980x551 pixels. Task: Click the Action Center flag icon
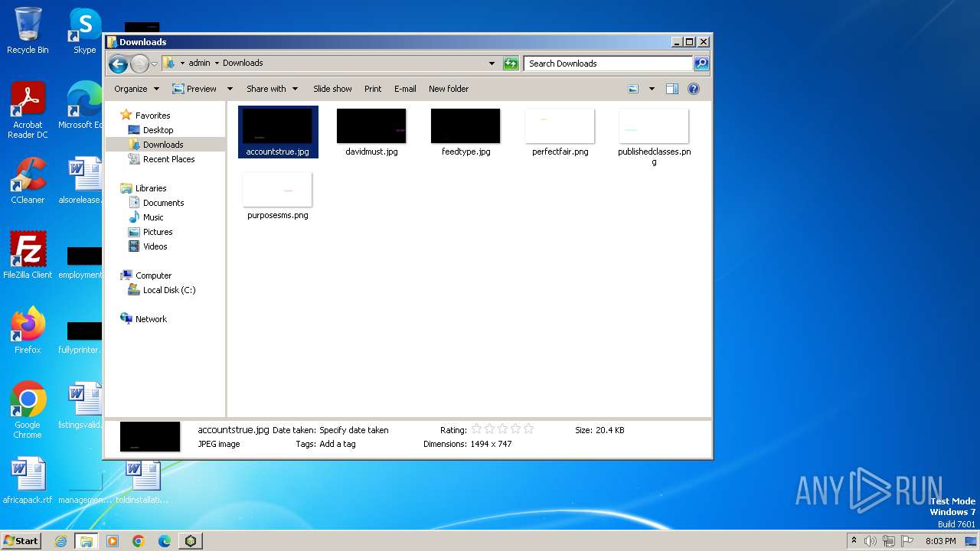[x=907, y=541]
